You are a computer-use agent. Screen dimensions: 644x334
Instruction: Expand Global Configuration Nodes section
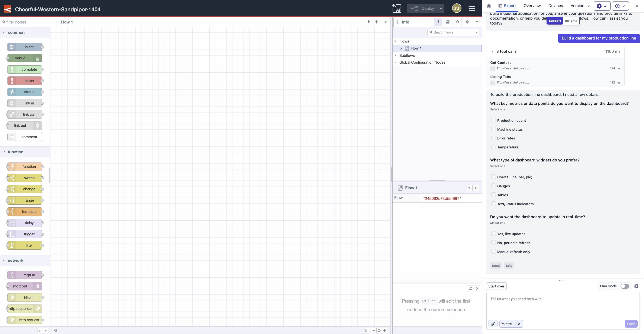396,62
